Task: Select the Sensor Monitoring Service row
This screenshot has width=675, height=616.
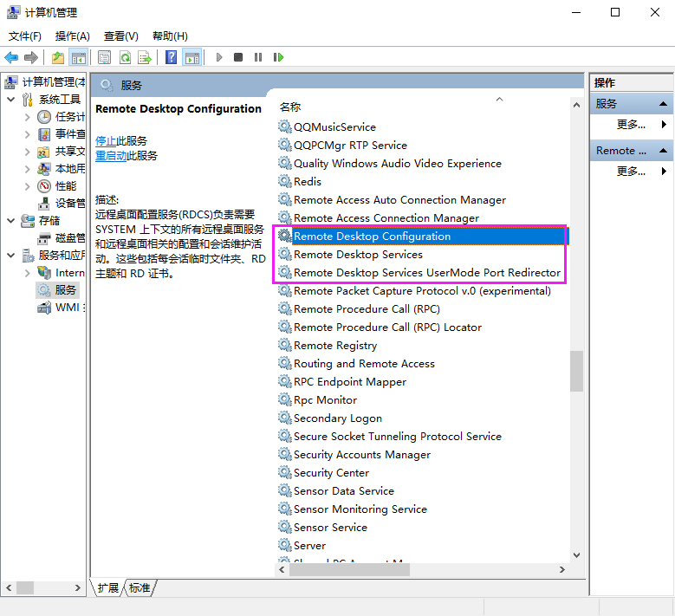Action: pyautogui.click(x=353, y=509)
